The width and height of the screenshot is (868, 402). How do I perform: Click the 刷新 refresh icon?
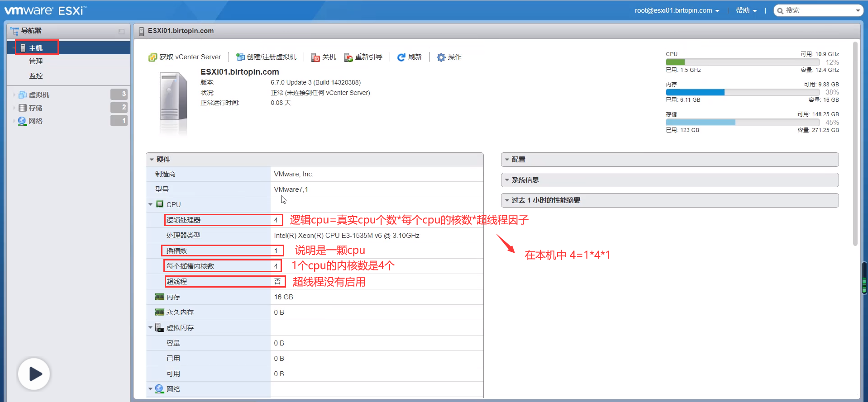coord(401,57)
